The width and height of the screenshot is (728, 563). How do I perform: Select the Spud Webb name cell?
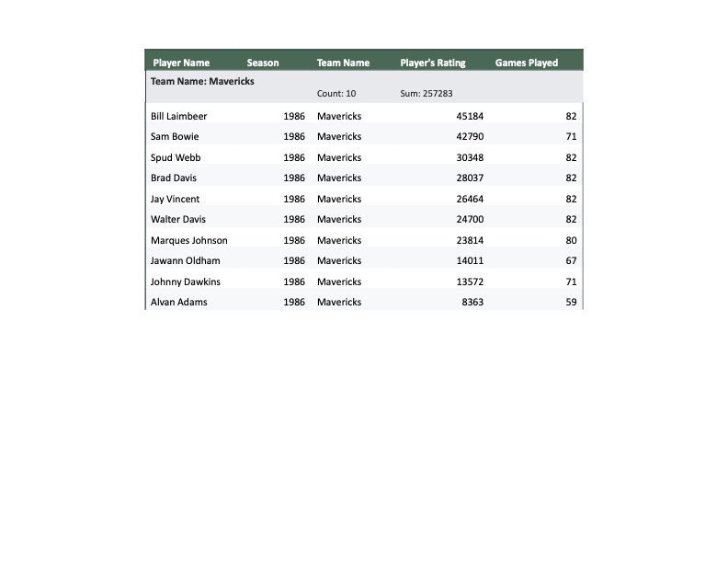point(176,157)
